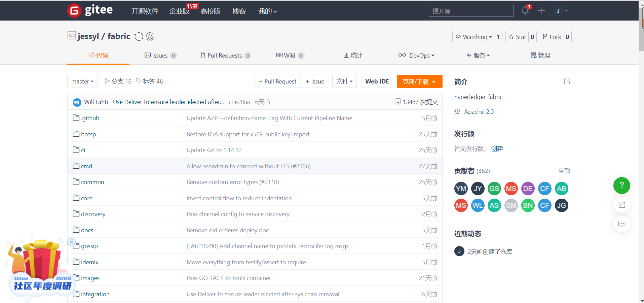Open 高校版 in header navigation
This screenshot has height=303, width=644.
[211, 11]
